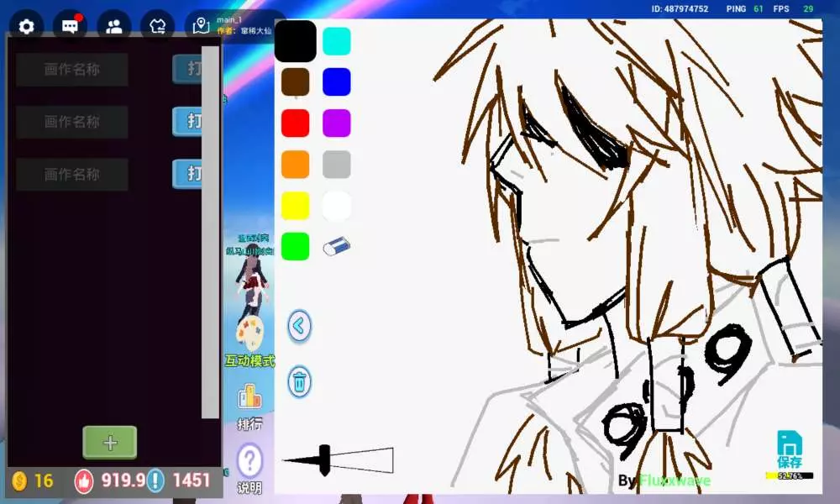
Task: Click the brush size slider handle
Action: pos(324,459)
